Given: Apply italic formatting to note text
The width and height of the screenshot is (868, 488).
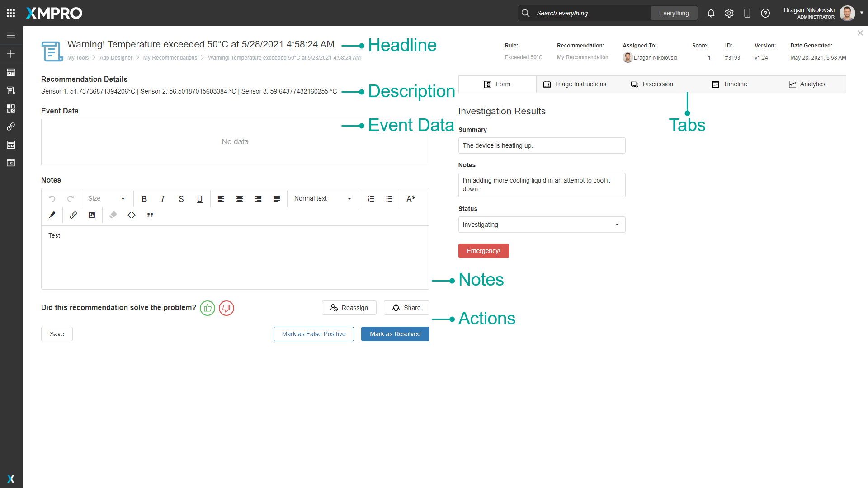Looking at the screenshot, I should [162, 199].
